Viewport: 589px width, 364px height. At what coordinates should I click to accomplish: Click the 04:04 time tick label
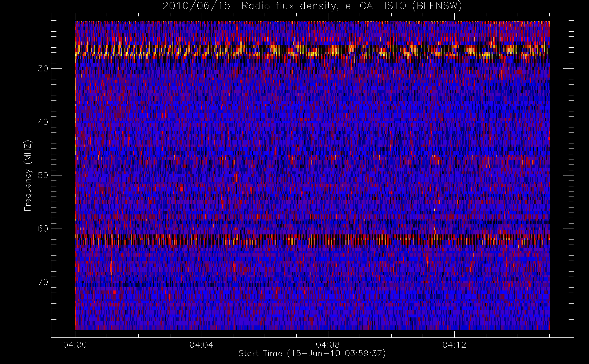(201, 345)
